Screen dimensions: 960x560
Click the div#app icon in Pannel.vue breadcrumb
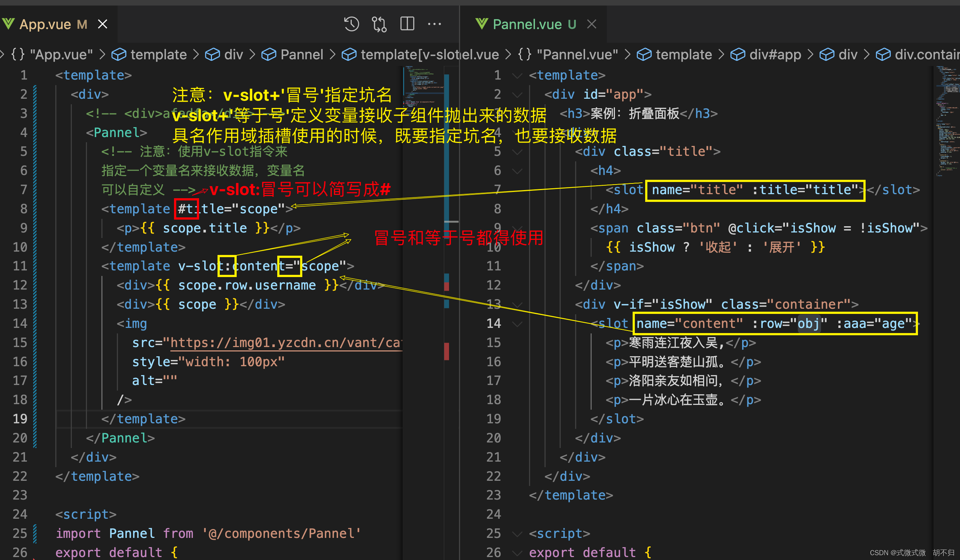click(738, 55)
